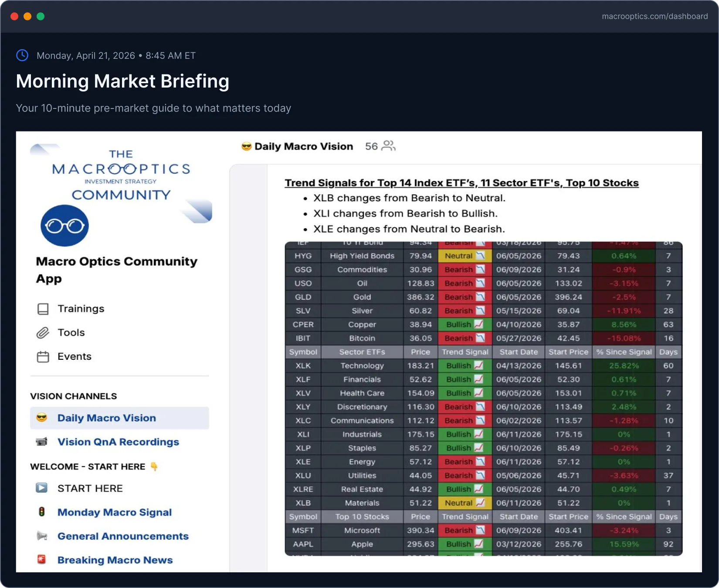The image size is (719, 588).
Task: Click the clock icon beside the date
Action: coord(22,55)
